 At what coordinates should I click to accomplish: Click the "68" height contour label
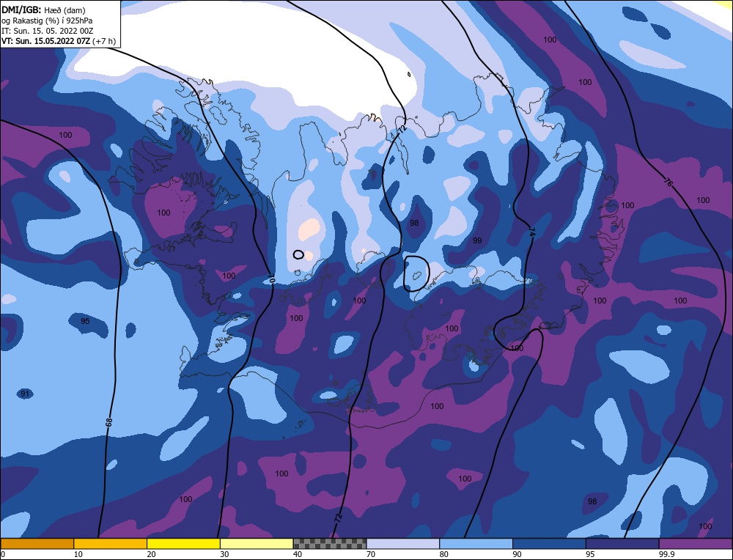(x=109, y=423)
